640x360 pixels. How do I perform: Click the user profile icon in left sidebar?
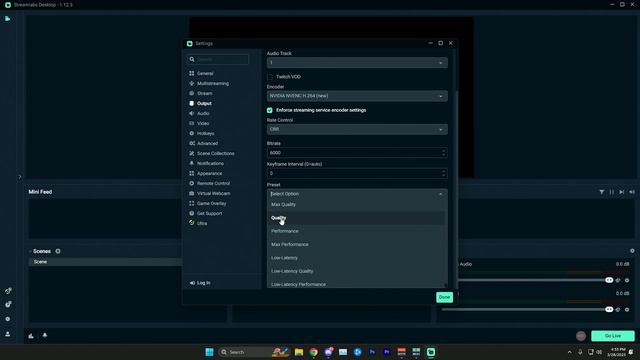click(x=8, y=334)
